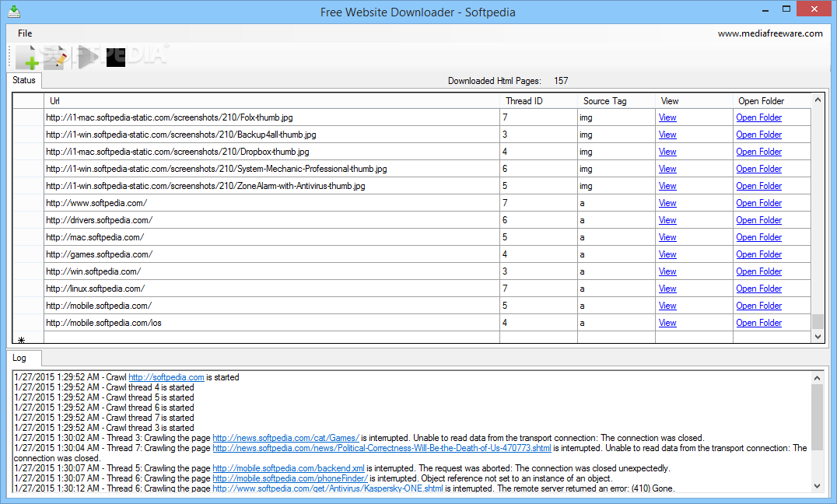
Task: View the win.softpedia.com entry
Action: coord(667,271)
